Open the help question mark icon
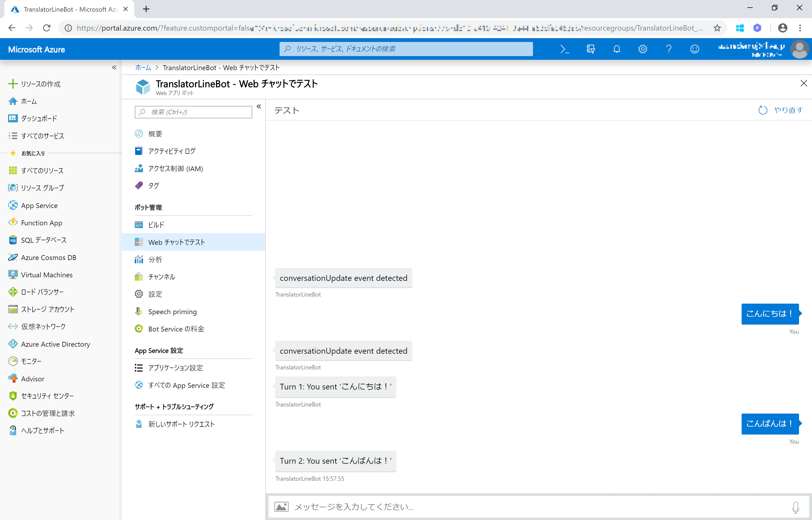 pyautogui.click(x=669, y=49)
